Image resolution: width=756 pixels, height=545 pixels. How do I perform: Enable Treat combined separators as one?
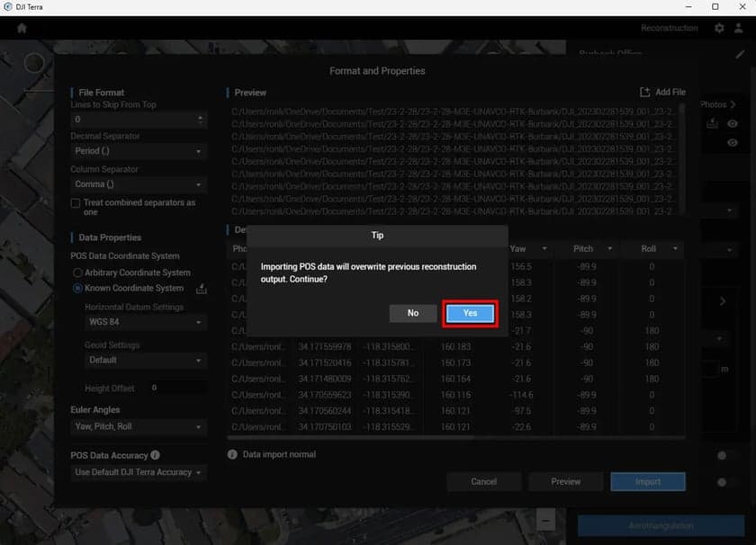(76, 202)
